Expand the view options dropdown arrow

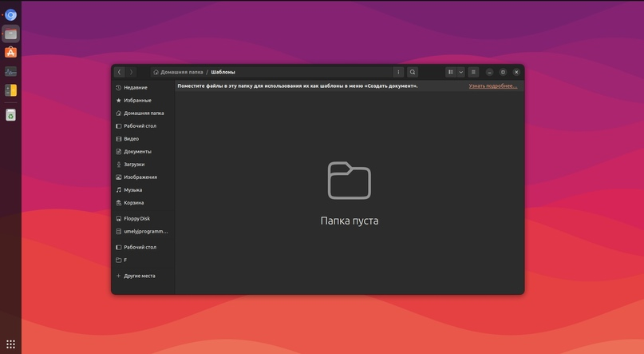click(460, 72)
